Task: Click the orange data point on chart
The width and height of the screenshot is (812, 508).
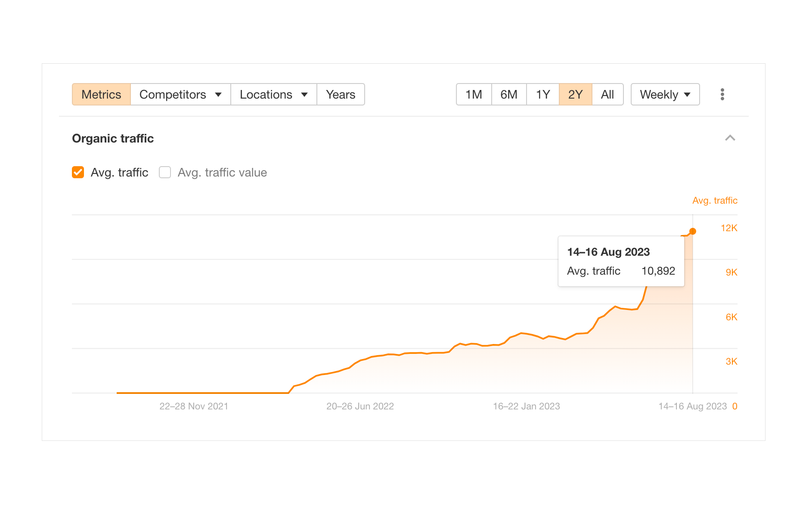Action: (693, 232)
